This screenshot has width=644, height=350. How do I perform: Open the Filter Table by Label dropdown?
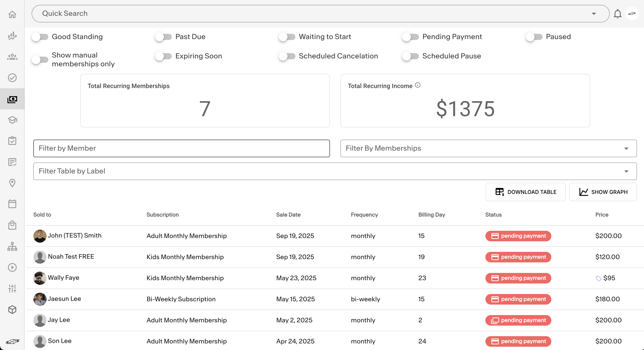coord(626,171)
